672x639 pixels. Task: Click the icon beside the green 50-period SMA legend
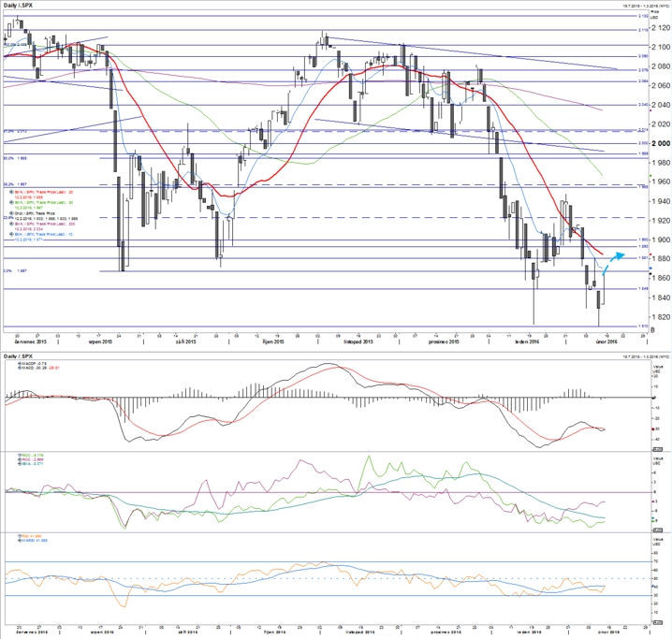click(x=11, y=203)
